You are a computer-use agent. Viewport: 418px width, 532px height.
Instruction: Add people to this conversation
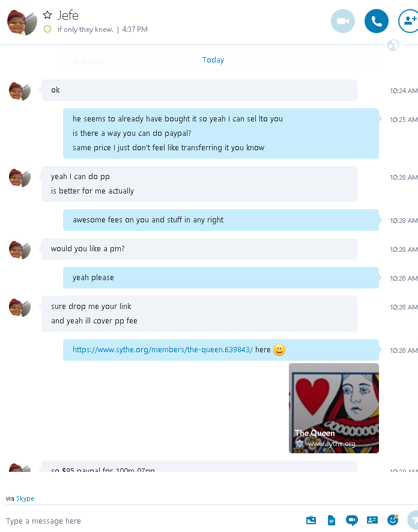[x=409, y=21]
